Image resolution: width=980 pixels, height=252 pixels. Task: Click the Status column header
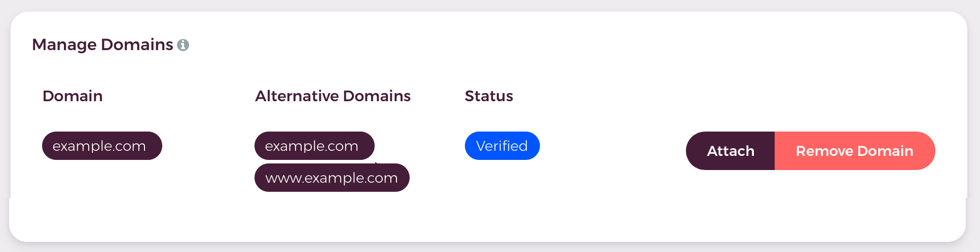[489, 96]
